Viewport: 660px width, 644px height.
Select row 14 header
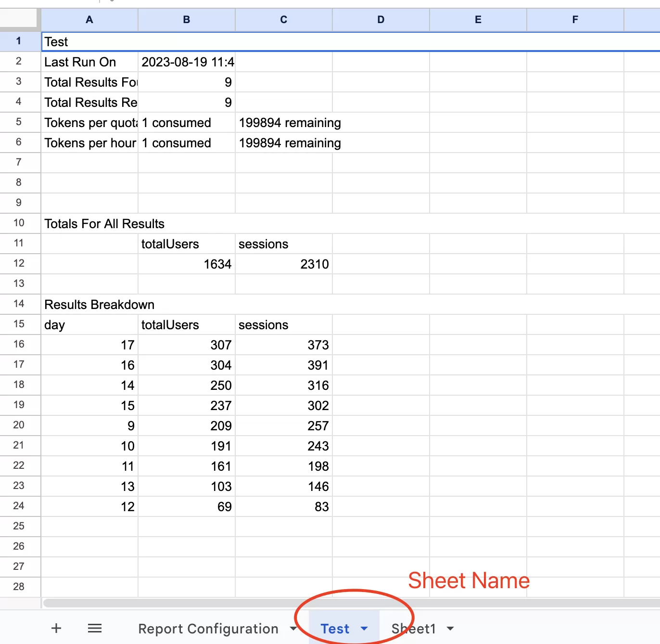coord(19,304)
